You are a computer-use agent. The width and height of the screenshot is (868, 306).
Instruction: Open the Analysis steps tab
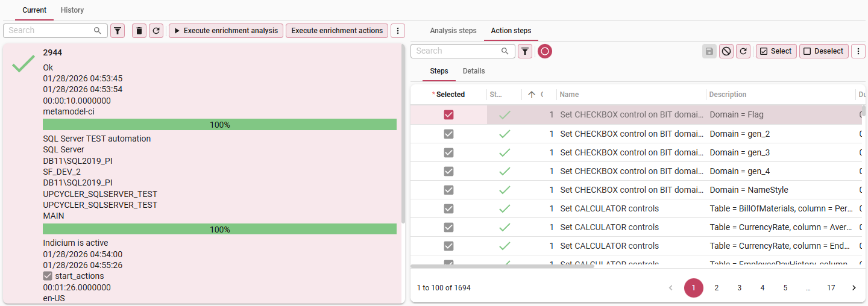453,31
